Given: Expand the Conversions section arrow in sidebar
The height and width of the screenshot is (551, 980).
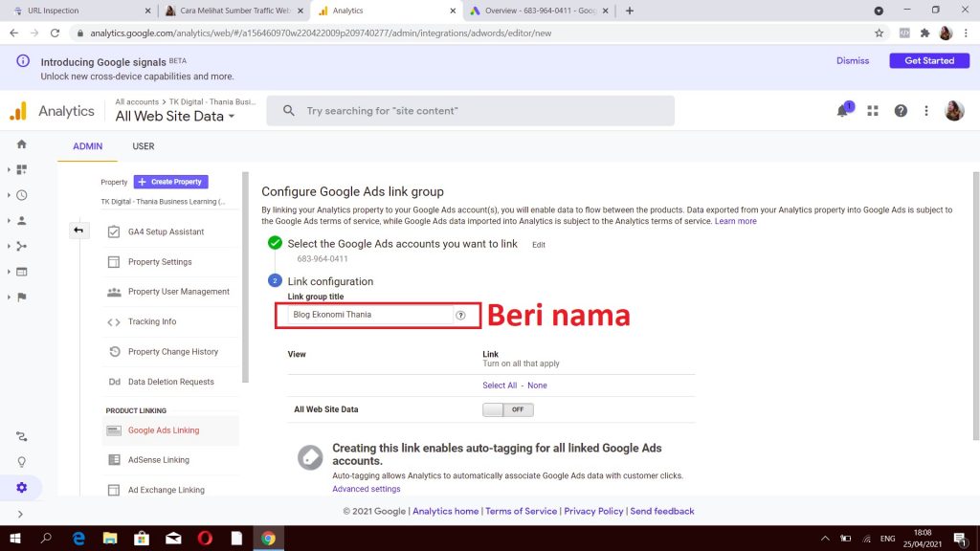Looking at the screenshot, I should 9,298.
